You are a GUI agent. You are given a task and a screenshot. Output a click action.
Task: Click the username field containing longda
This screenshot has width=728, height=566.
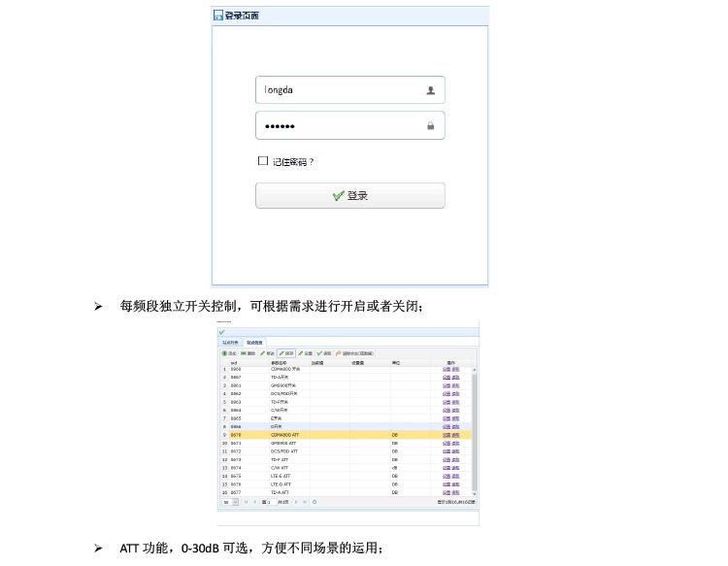tap(340, 90)
